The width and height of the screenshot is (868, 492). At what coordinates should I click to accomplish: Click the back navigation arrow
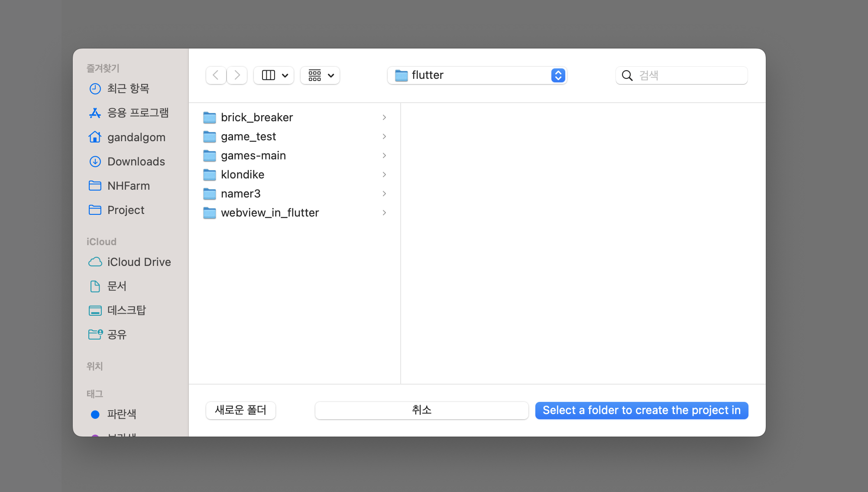pos(216,75)
